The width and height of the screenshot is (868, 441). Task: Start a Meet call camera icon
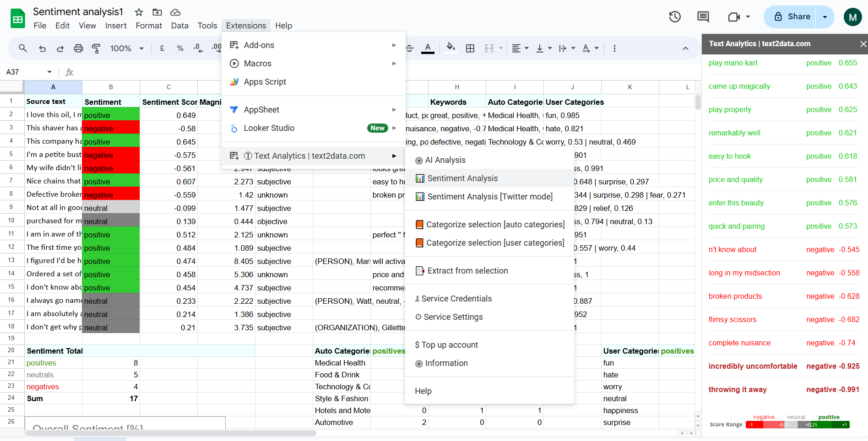734,17
